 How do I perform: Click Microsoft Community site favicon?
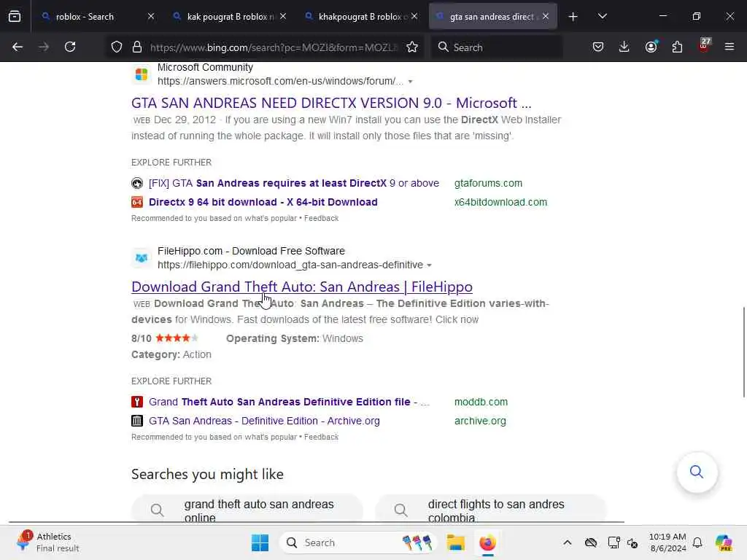tap(142, 74)
